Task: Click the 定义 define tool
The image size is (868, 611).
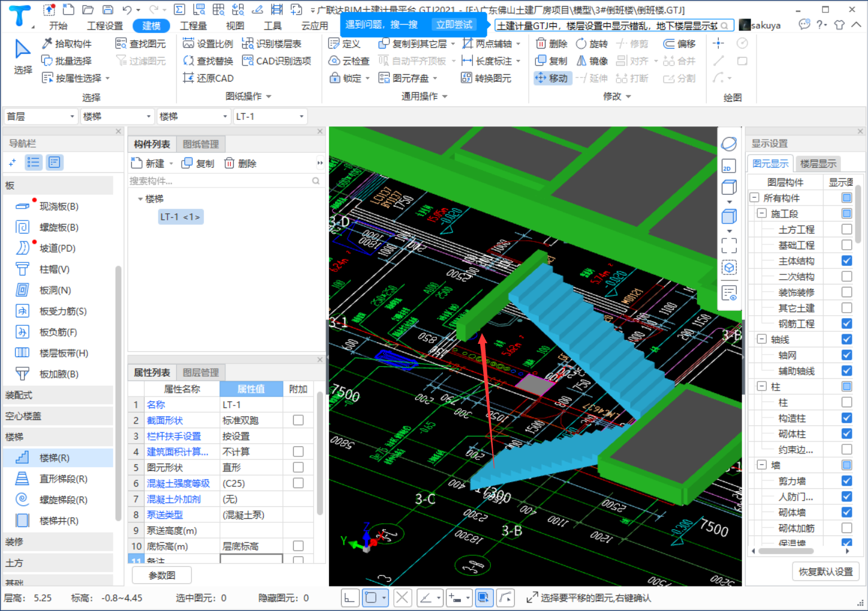Action: (x=345, y=44)
